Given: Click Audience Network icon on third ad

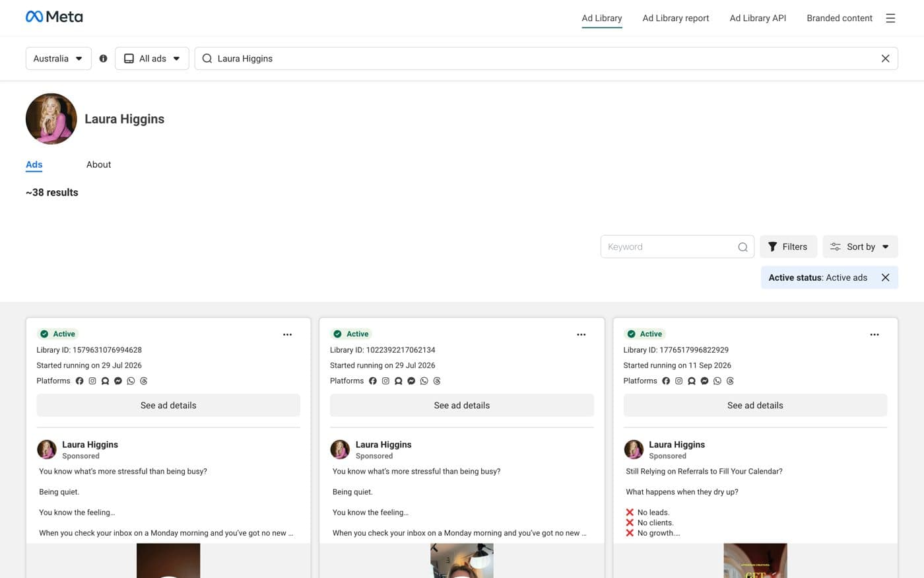Looking at the screenshot, I should click(x=692, y=381).
